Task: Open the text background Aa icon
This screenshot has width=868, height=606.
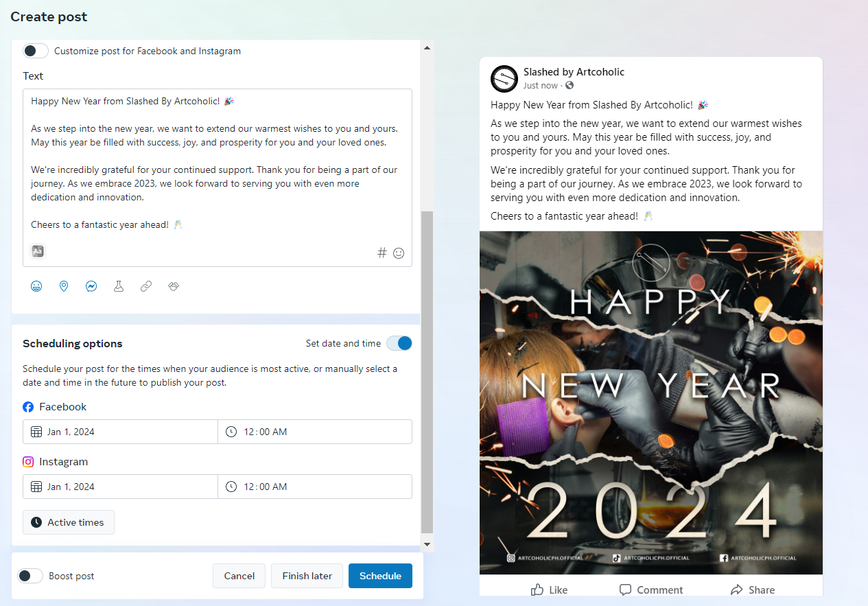Action: pyautogui.click(x=38, y=251)
